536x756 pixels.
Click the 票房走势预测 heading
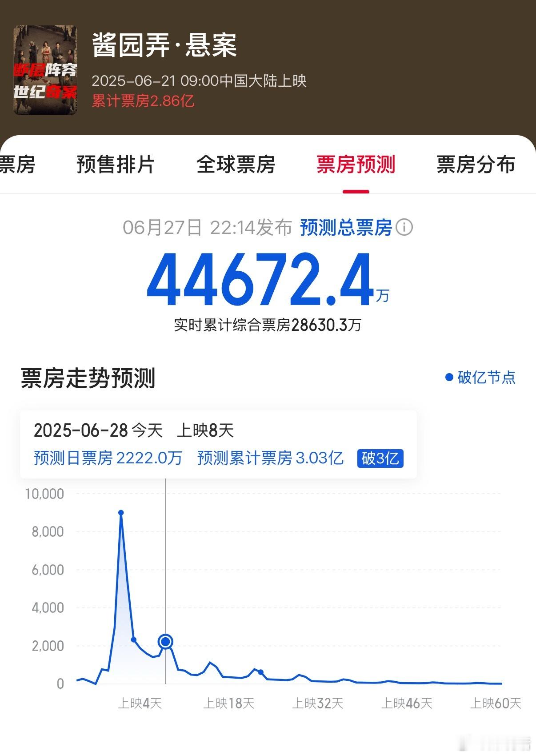[88, 378]
